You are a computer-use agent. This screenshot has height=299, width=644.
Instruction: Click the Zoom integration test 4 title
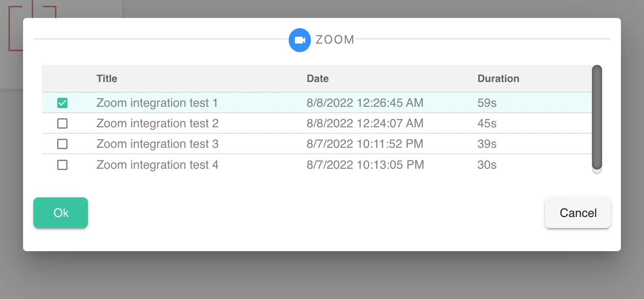[158, 164]
